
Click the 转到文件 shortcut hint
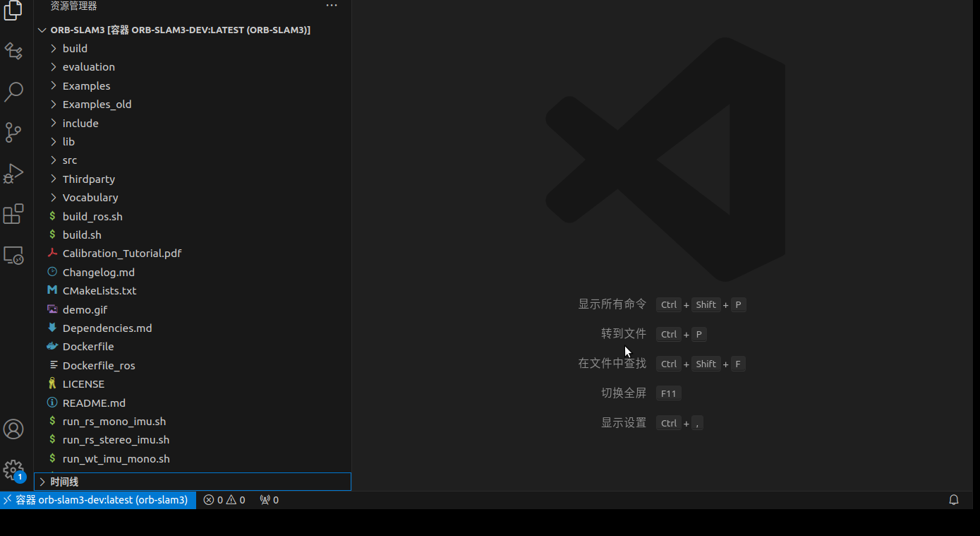[x=624, y=334]
